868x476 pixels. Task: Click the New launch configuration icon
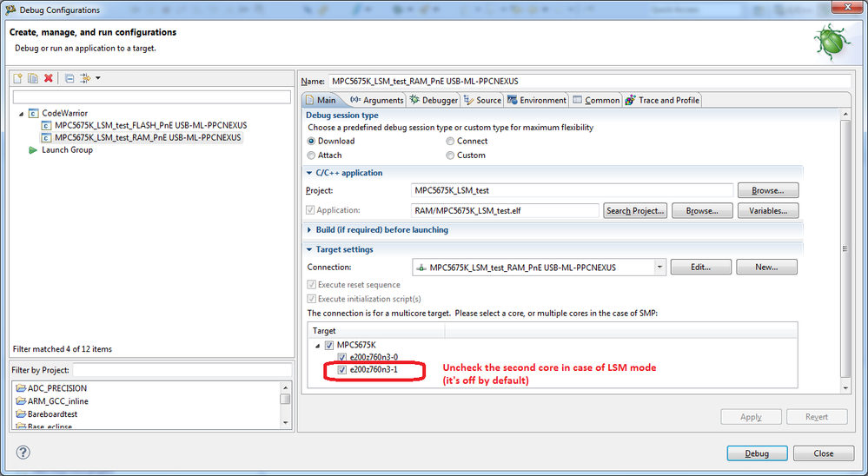17,78
